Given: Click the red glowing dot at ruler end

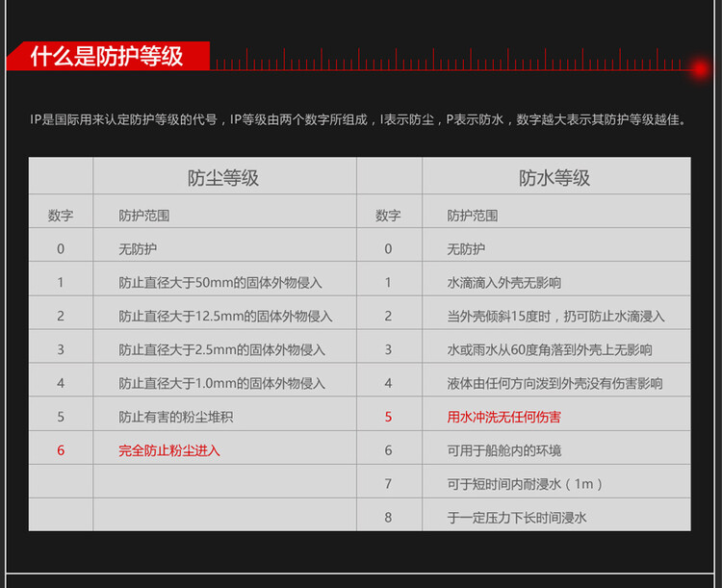Looking at the screenshot, I should 701,69.
